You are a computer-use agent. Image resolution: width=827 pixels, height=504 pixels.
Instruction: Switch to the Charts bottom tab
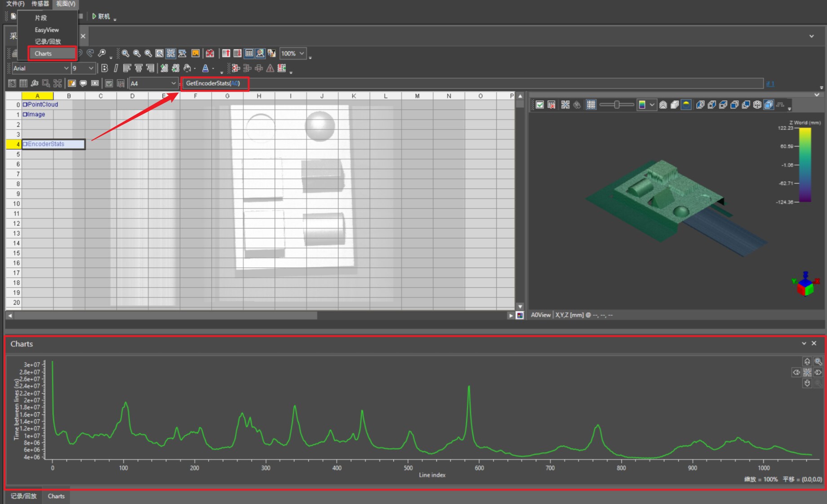click(x=56, y=496)
